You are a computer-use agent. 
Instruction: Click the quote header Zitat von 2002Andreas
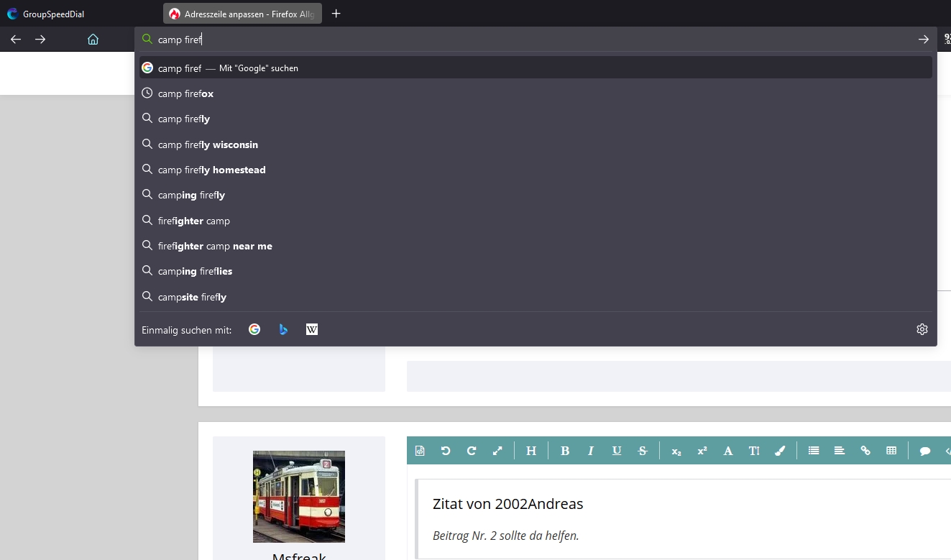pyautogui.click(x=508, y=504)
